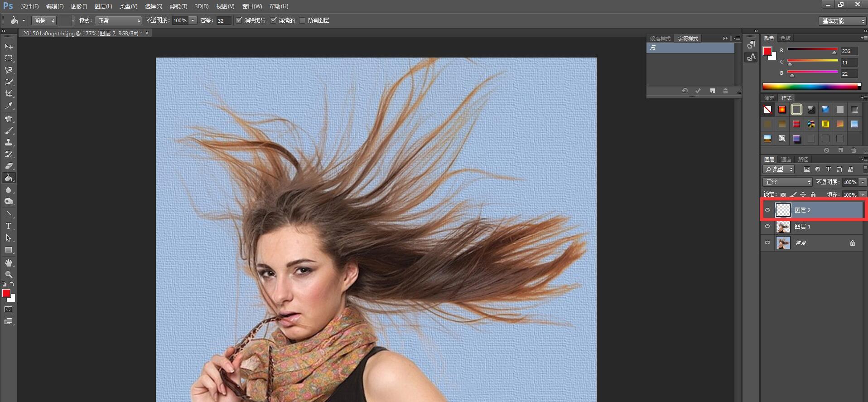Lock transparent pixels in Layers panel
Viewport: 868px width, 402px height.
point(783,194)
